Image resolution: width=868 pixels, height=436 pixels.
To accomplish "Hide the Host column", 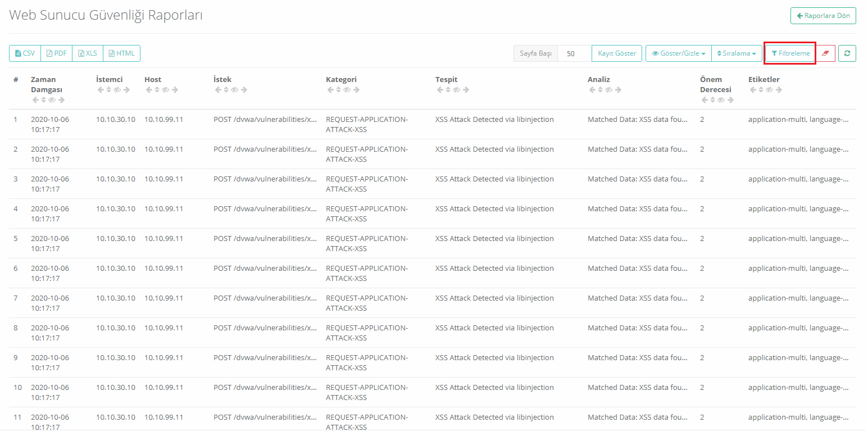I will click(x=165, y=90).
